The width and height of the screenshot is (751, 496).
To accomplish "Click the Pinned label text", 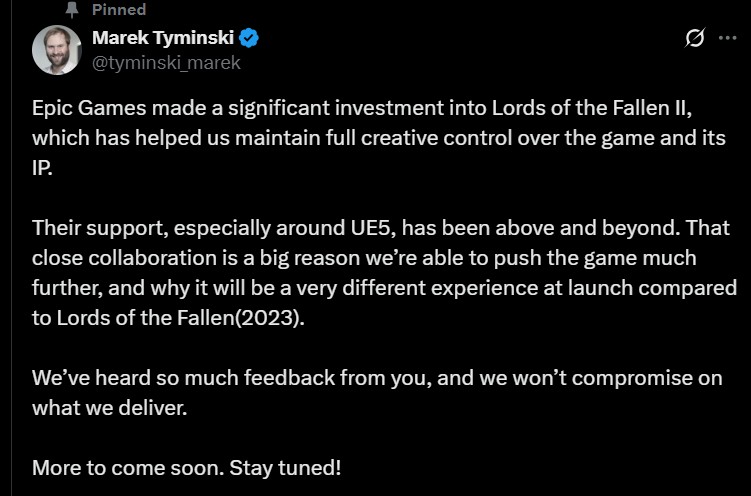I will point(119,9).
